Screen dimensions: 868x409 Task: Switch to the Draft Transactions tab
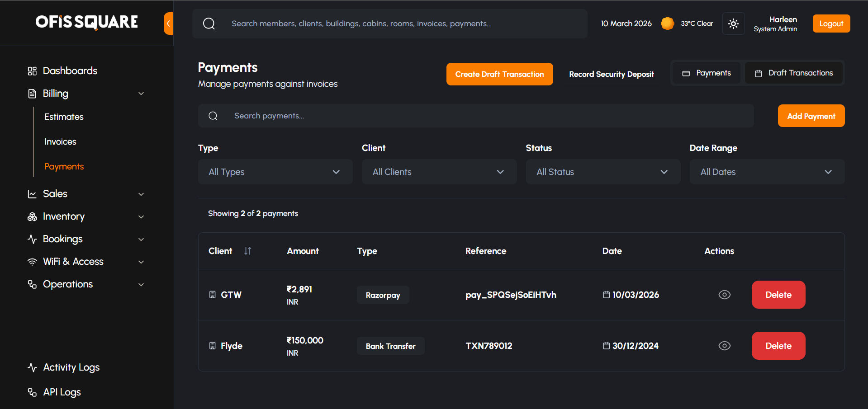(794, 73)
